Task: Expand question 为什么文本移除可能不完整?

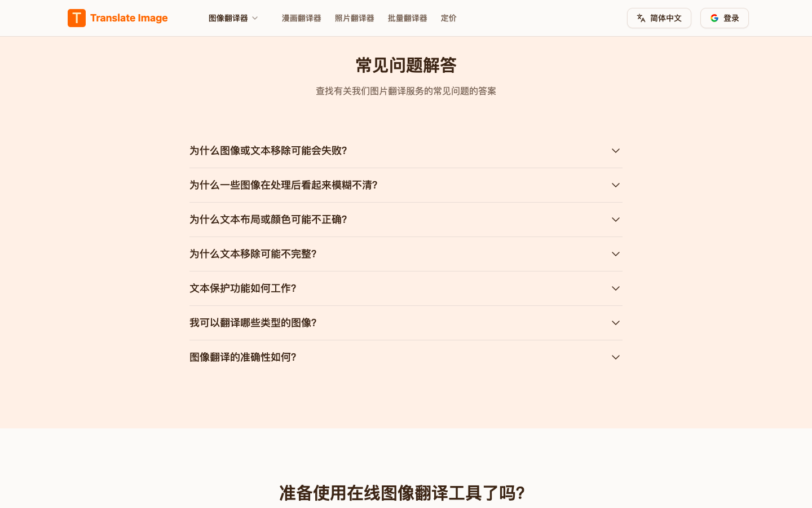Action: (x=406, y=254)
